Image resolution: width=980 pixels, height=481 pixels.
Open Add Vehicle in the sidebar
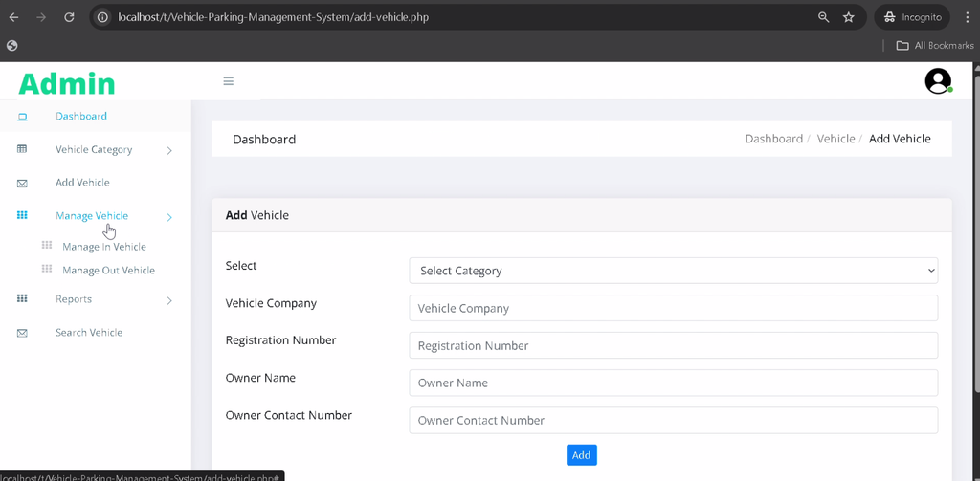[x=82, y=183]
